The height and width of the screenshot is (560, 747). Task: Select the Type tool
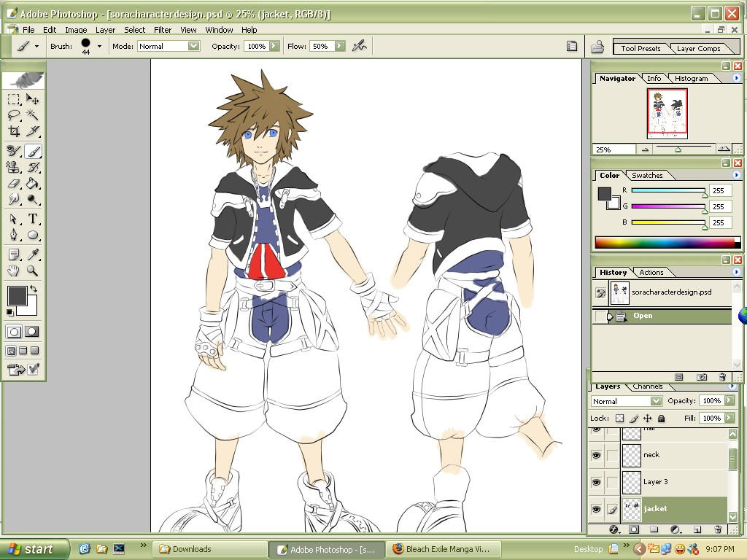(32, 219)
